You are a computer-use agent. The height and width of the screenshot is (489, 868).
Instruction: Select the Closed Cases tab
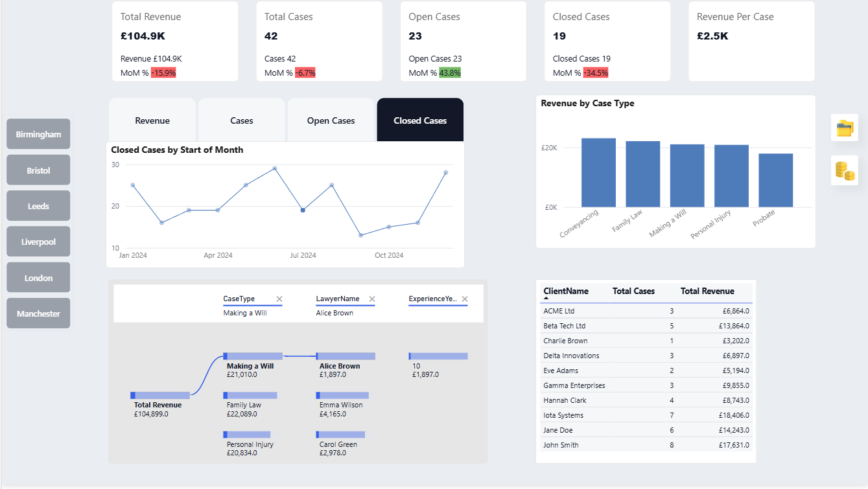pos(420,120)
